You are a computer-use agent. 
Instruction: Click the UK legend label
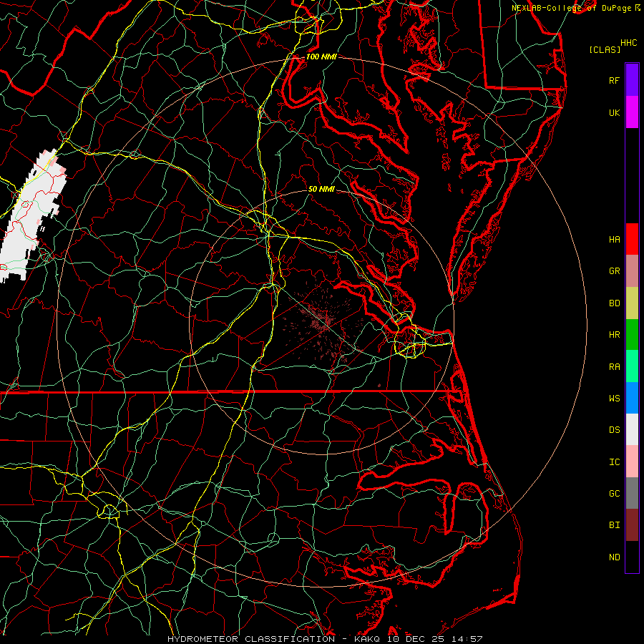(x=614, y=113)
